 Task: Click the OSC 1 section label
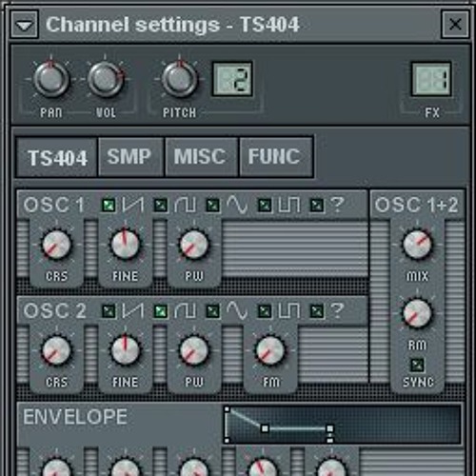point(54,205)
